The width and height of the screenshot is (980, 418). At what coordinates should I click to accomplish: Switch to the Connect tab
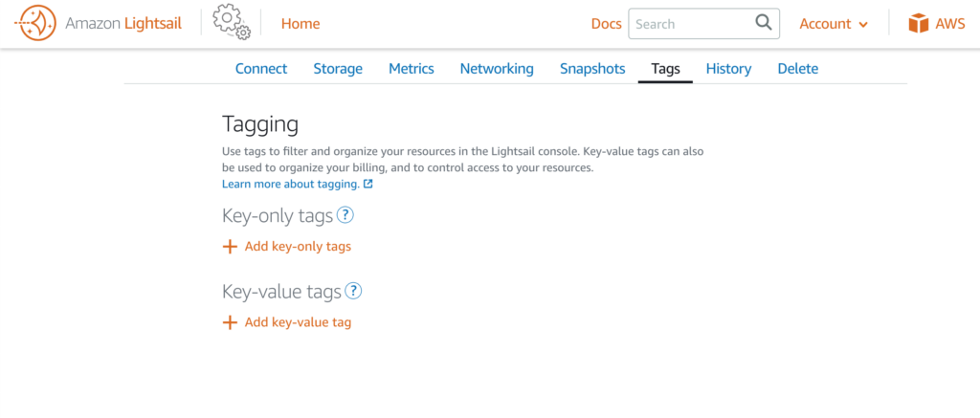[x=261, y=69]
